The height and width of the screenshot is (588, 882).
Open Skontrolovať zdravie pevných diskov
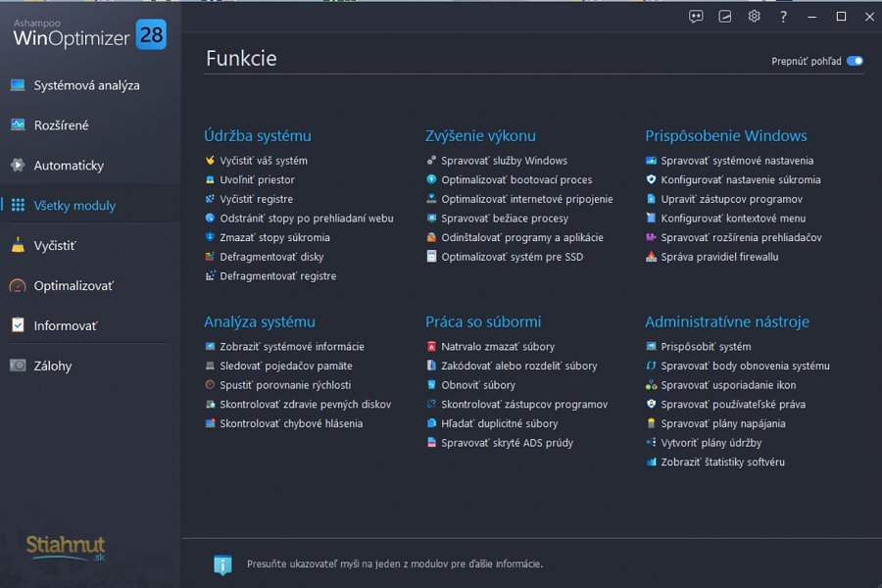point(305,404)
